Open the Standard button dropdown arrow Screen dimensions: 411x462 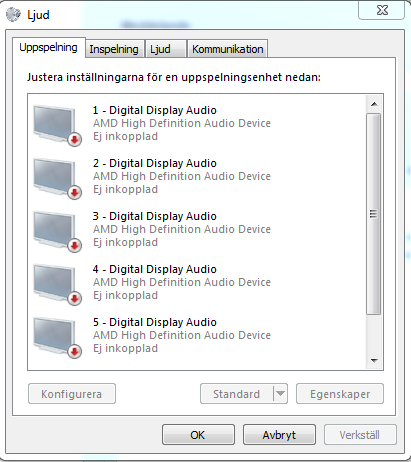coord(280,394)
